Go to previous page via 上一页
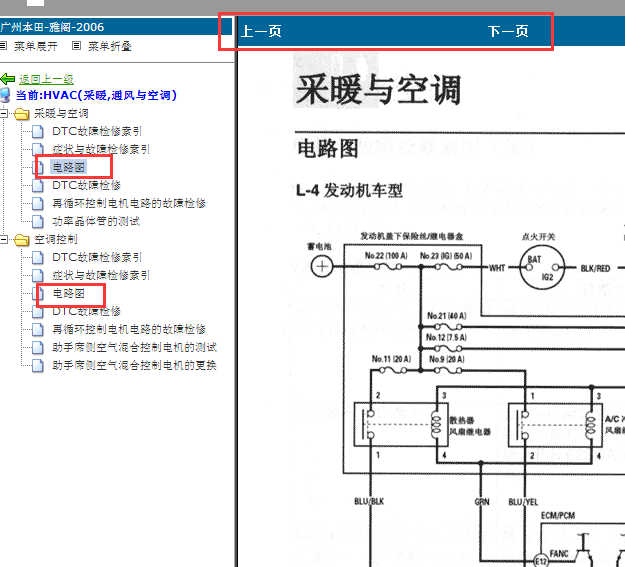This screenshot has height=567, width=625. pos(261,31)
